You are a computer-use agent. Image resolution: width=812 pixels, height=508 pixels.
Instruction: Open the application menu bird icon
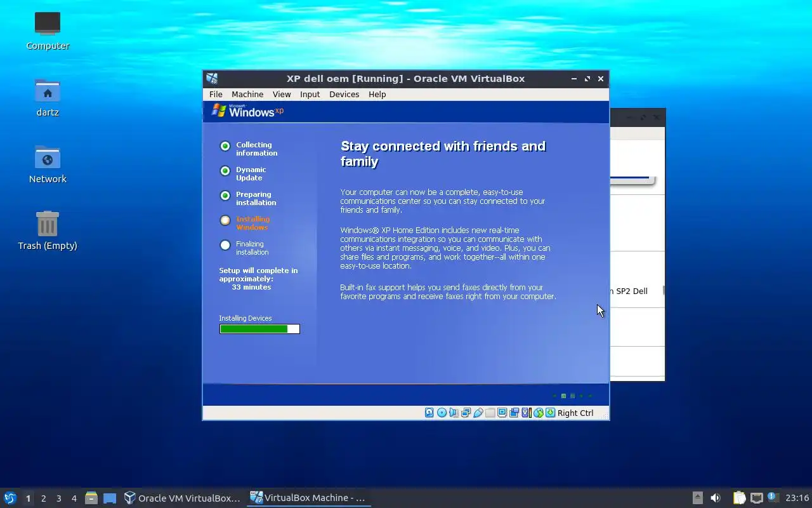pos(10,498)
